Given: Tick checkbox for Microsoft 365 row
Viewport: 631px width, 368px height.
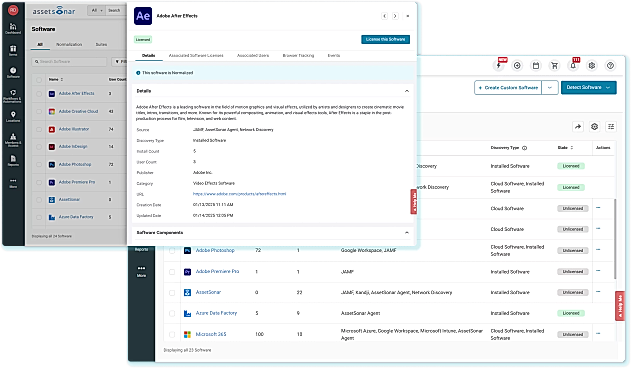Looking at the screenshot, I should [172, 334].
